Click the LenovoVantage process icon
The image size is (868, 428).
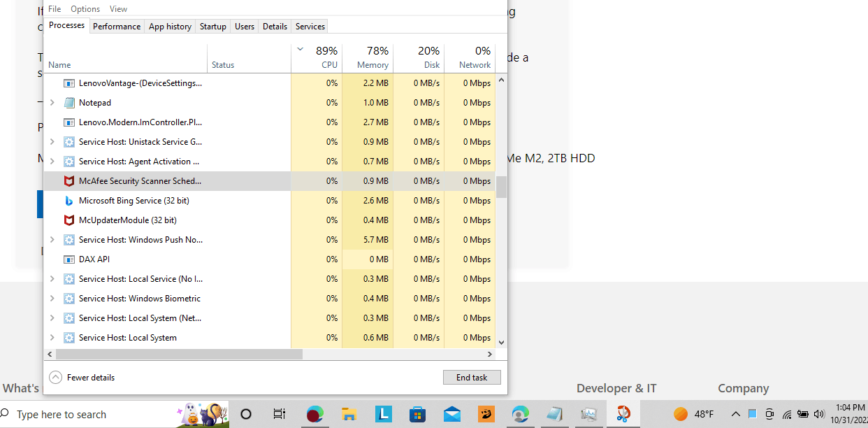[x=69, y=83]
